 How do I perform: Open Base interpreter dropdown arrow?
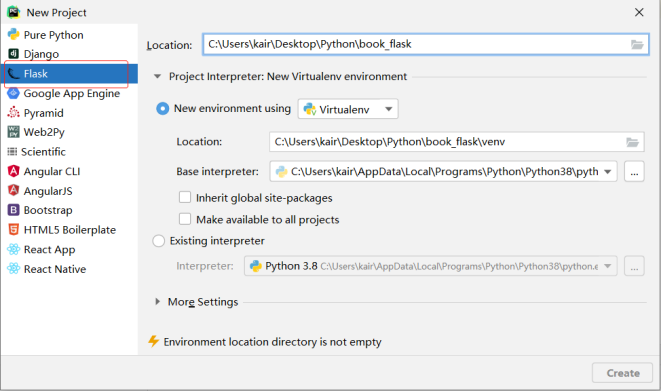click(x=608, y=171)
